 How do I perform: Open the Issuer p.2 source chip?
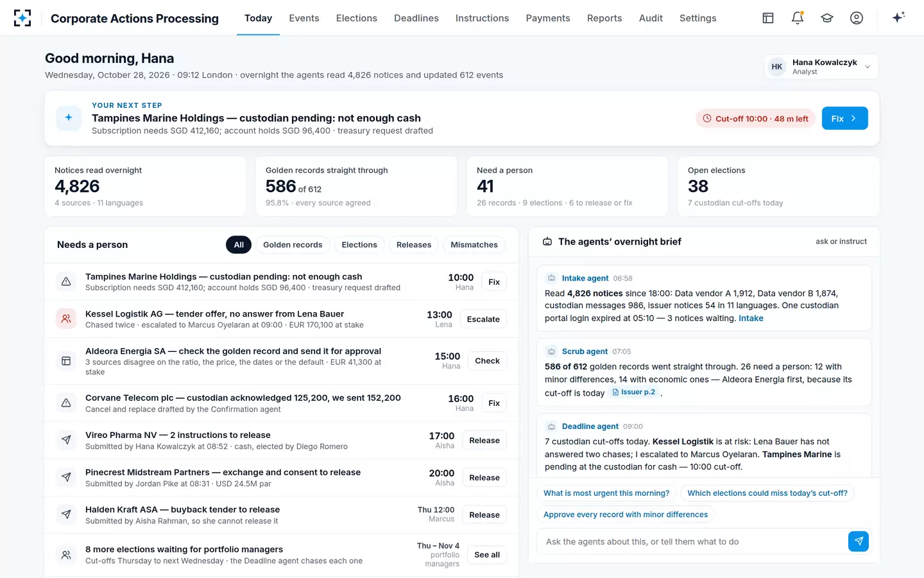pos(634,392)
